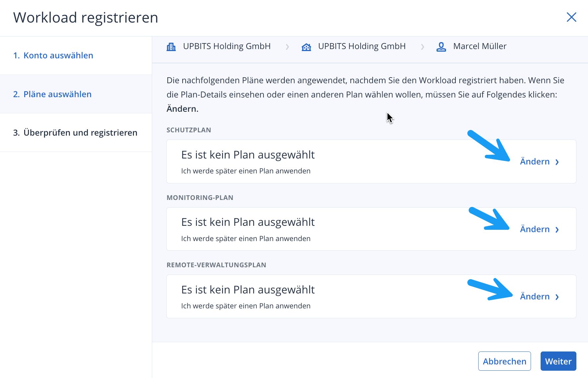Image resolution: width=588 pixels, height=378 pixels.
Task: Click Marcel Müller breadcrumb entry
Action: tap(480, 46)
